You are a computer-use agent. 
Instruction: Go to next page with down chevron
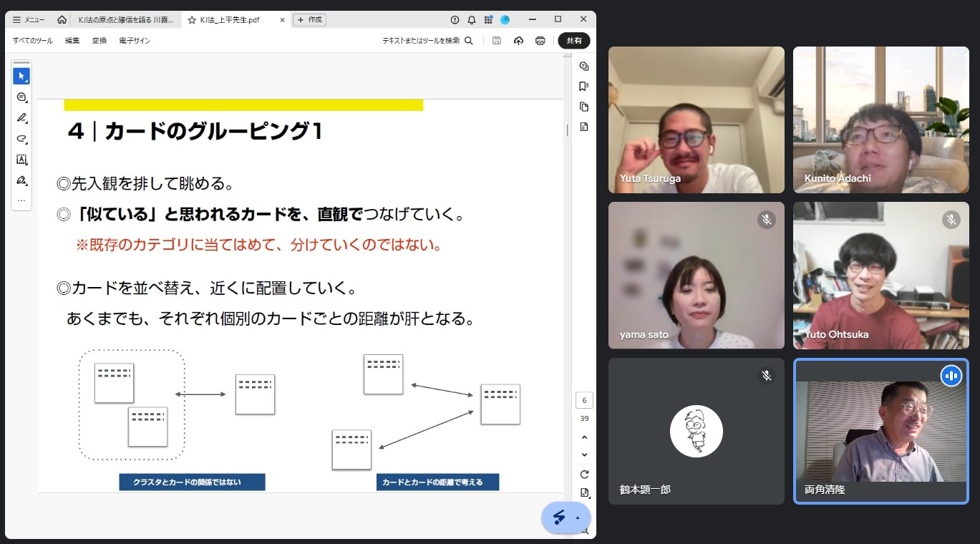click(x=584, y=455)
